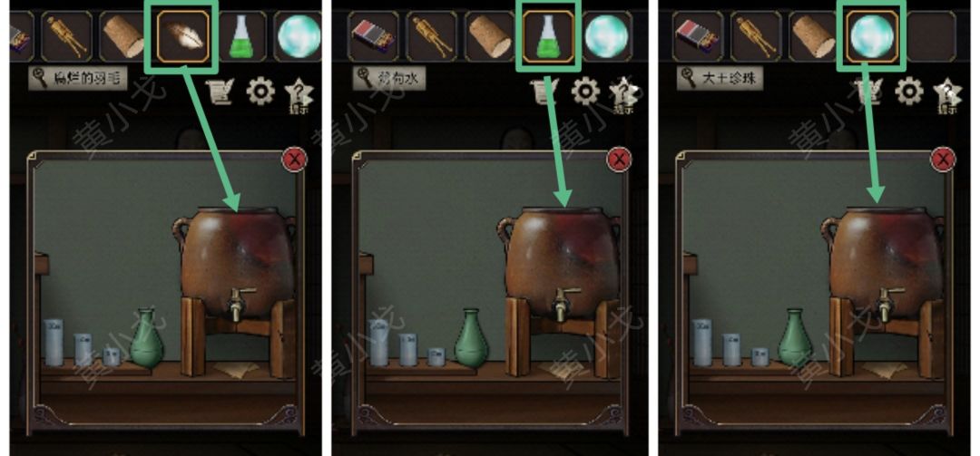Select the highlighted green flask inventory item
Screen dimensions: 980x456
(x=548, y=35)
